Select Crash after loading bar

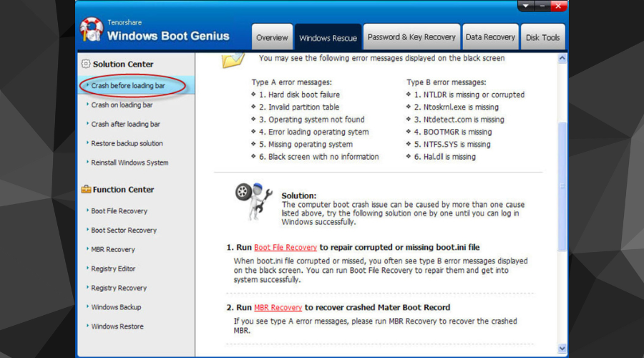125,124
